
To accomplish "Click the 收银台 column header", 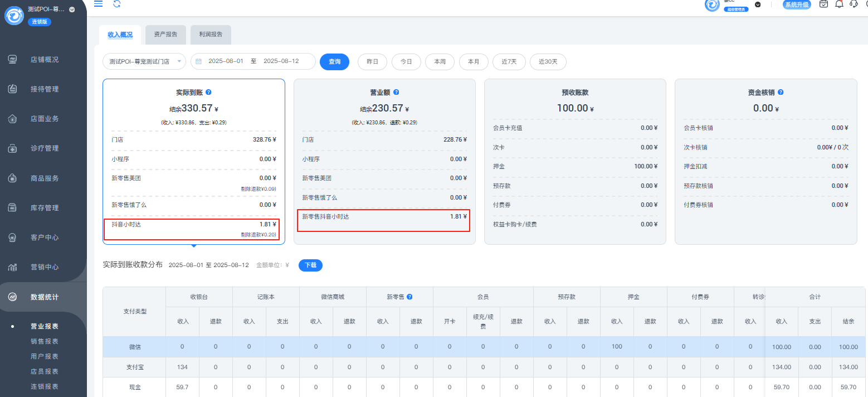I will tap(199, 297).
